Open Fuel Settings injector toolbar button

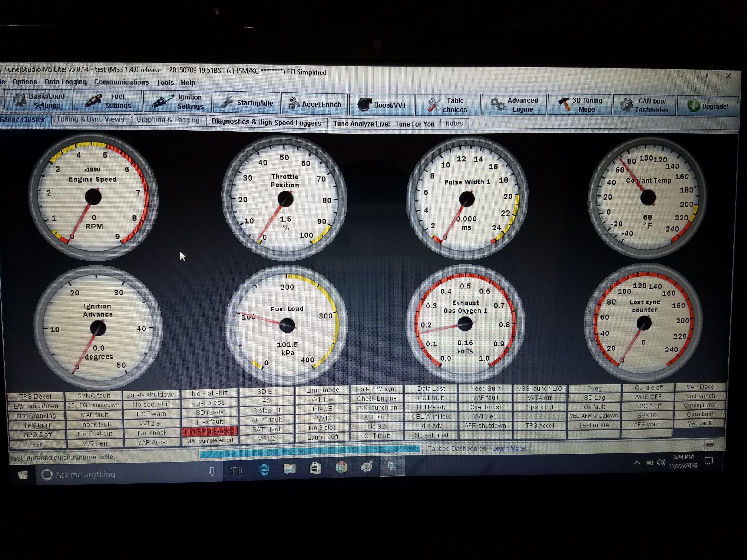coord(108,101)
